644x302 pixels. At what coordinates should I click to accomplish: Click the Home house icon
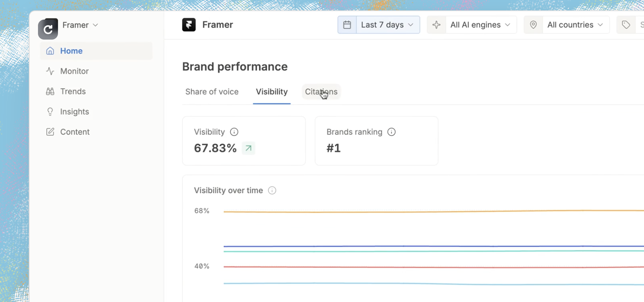pos(50,51)
